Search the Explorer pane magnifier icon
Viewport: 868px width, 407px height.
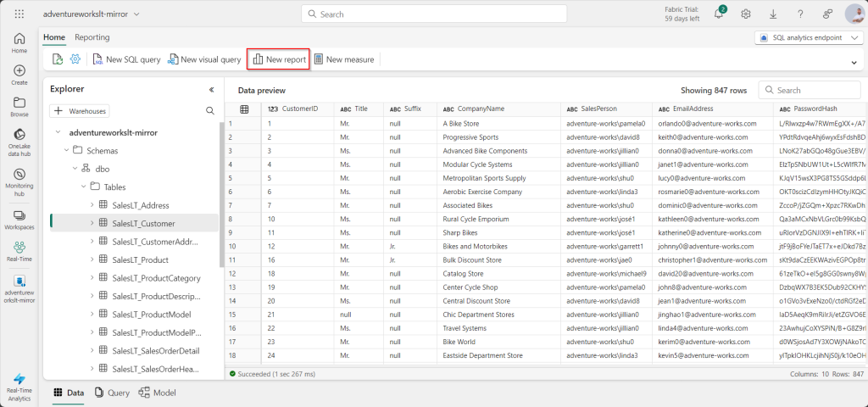point(210,111)
